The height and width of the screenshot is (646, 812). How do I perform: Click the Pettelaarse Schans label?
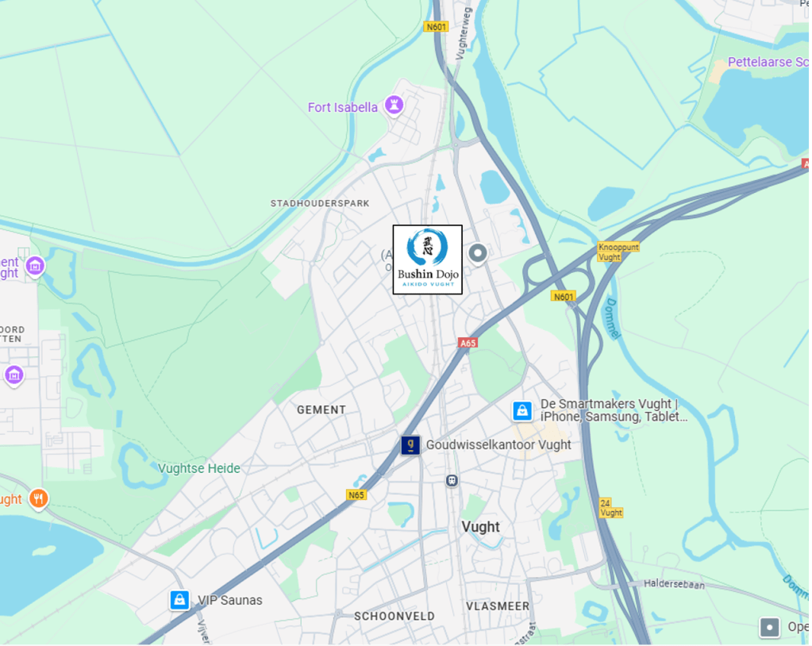click(768, 62)
